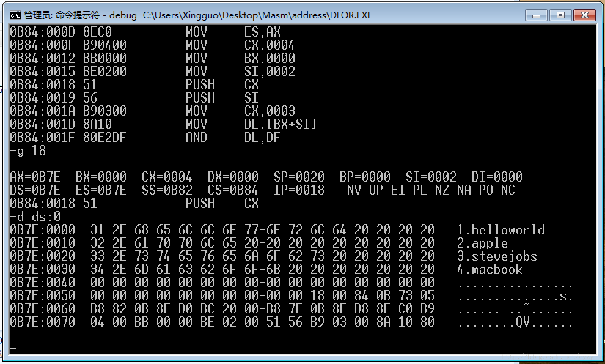Select the "BP=0000" register value
The image size is (605, 364).
coord(365,177)
